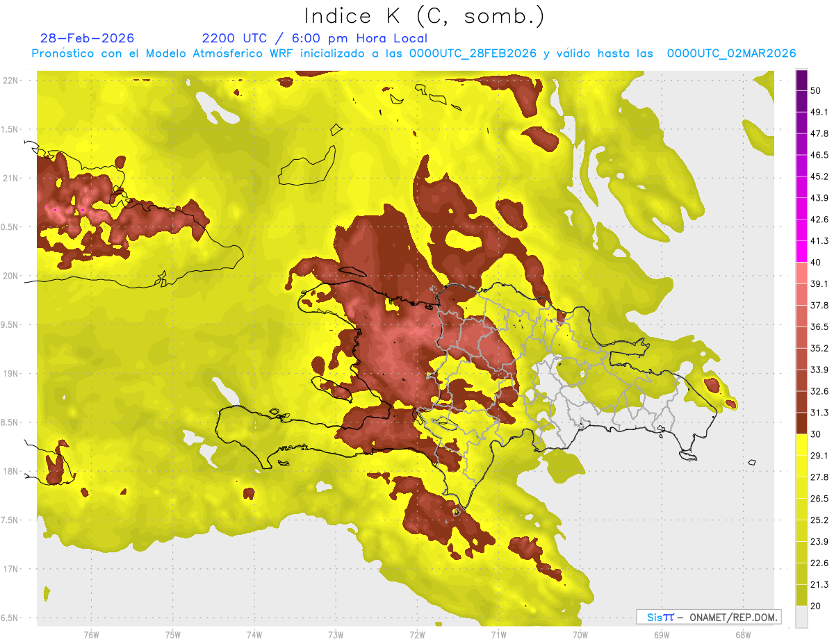Click the '75W' longitude label
Image resolution: width=834 pixels, height=644 pixels.
173,634
